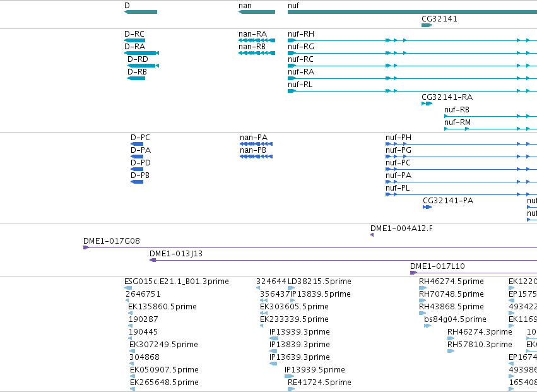Click the nuf gene bar
Image resolution: width=537 pixels, height=392 pixels.
pyautogui.click(x=412, y=12)
